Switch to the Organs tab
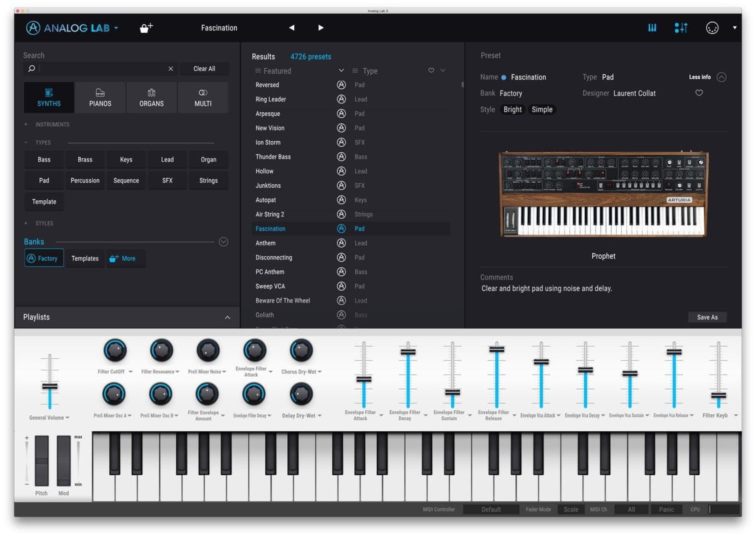The width and height of the screenshot is (756, 537). click(151, 98)
